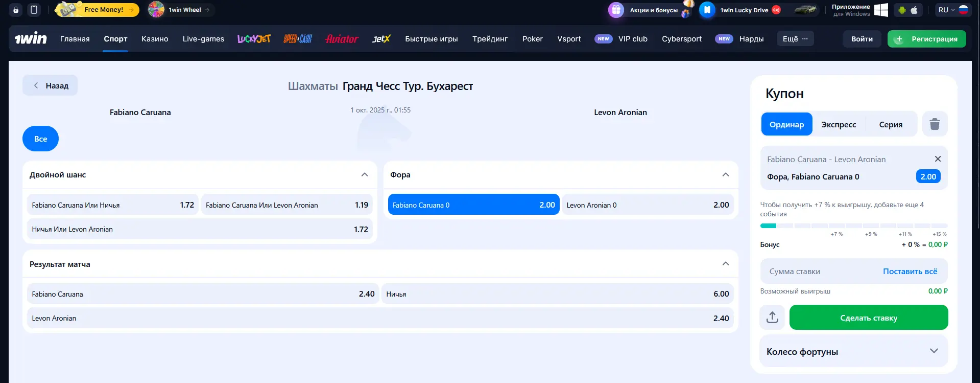Deselect the Fabiano Caruana 0 handicap bet
Image resolution: width=980 pixels, height=383 pixels.
473,205
